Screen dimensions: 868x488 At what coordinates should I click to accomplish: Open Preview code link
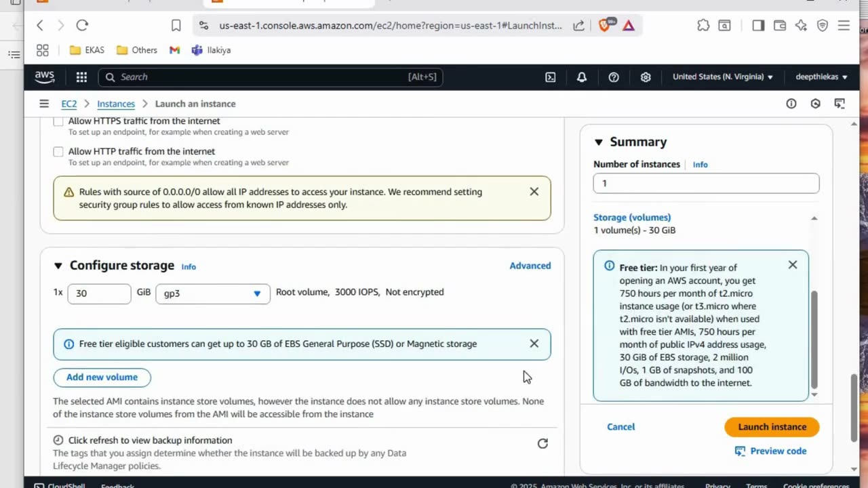[x=771, y=451]
